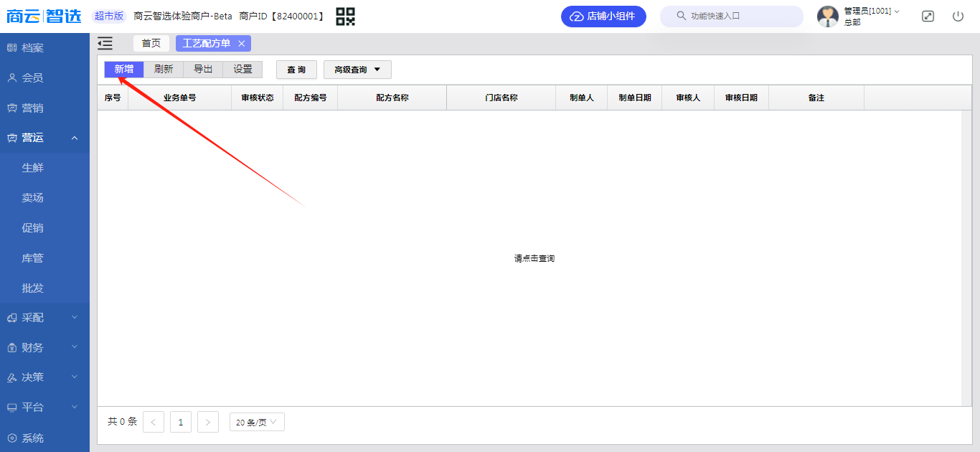Image resolution: width=980 pixels, height=452 pixels.
Task: Click the 备注 column header
Action: [816, 98]
